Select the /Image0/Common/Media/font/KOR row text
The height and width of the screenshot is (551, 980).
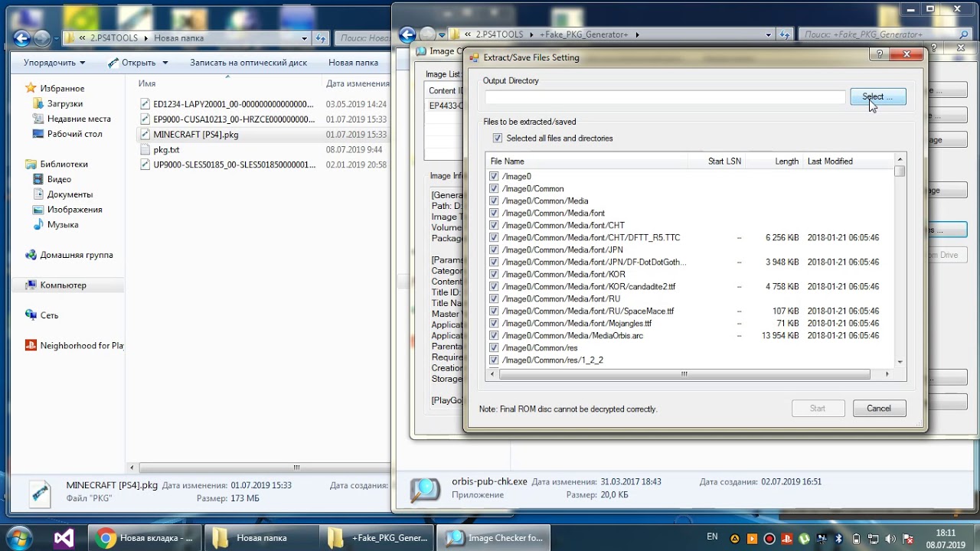tap(563, 275)
